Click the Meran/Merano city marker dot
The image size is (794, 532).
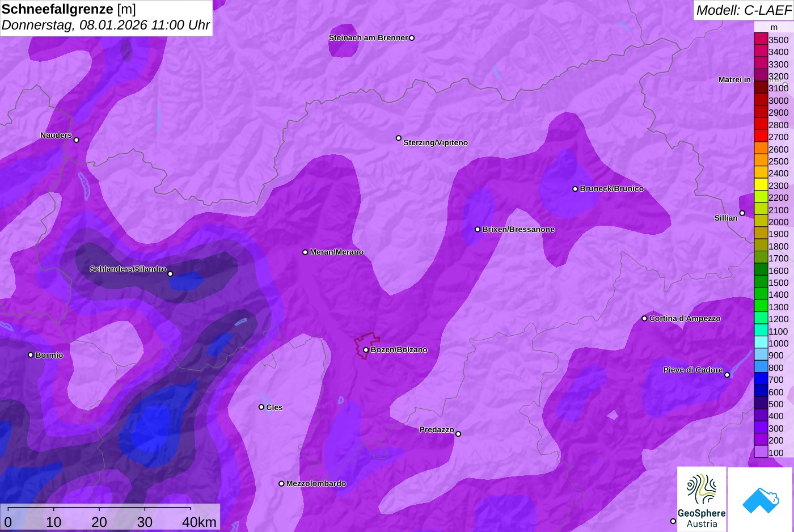coord(305,252)
